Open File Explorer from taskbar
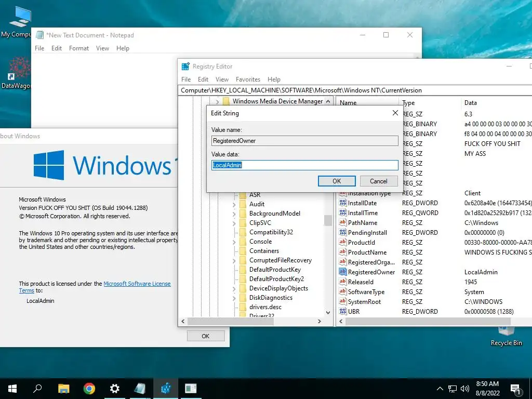The width and height of the screenshot is (532, 399). (x=63, y=389)
